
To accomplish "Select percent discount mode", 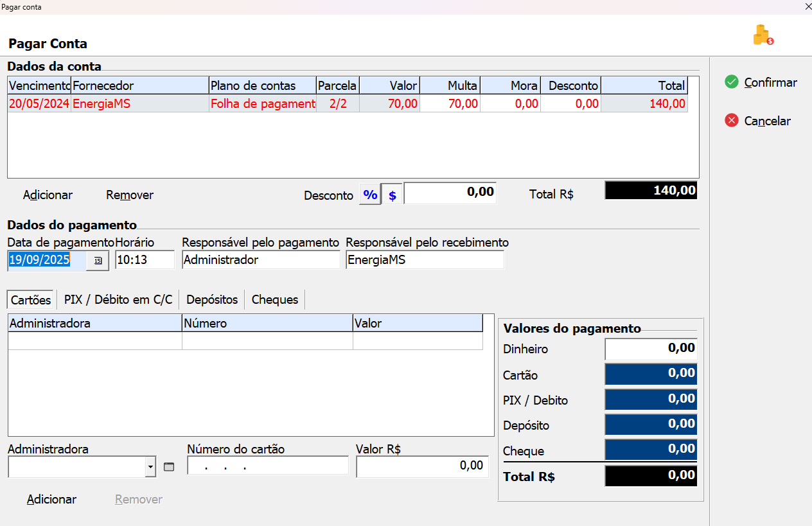I will click(370, 195).
